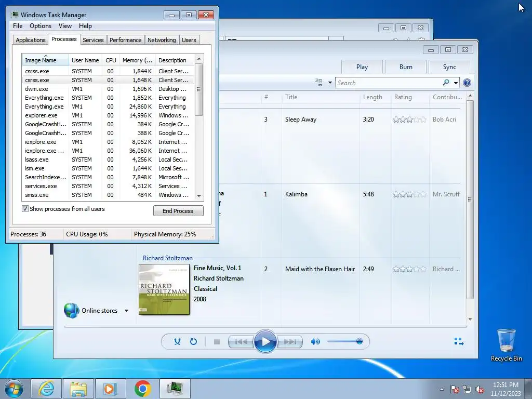The image size is (532, 399).
Task: Switch to the Services tab
Action: (x=93, y=40)
